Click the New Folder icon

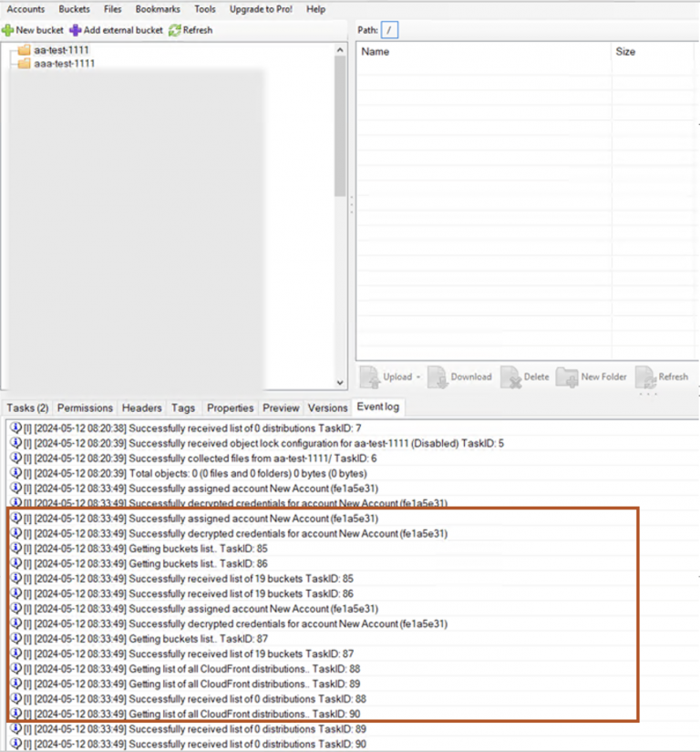click(568, 376)
